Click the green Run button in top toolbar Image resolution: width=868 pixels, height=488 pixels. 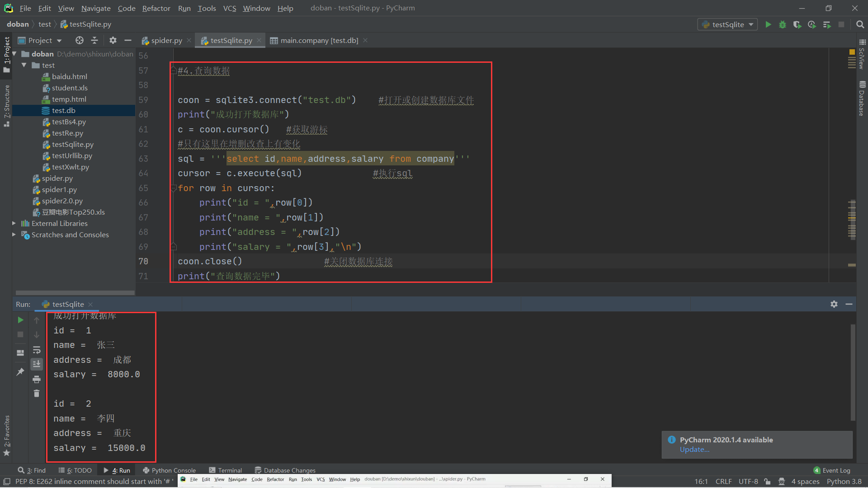(x=768, y=24)
